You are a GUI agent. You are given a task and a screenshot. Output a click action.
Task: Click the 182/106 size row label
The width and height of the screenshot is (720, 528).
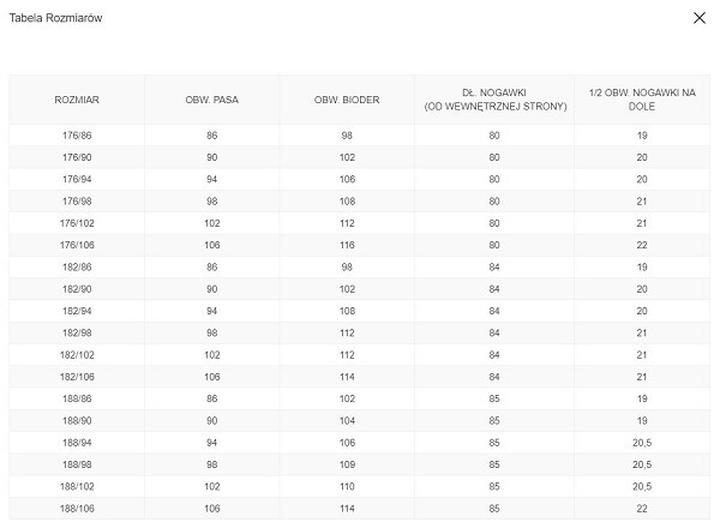click(x=77, y=376)
